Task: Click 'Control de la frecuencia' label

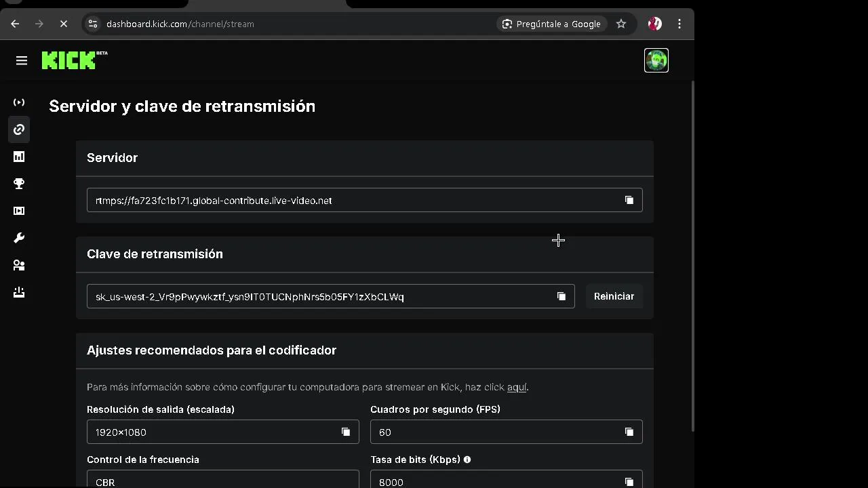Action: 143,460
